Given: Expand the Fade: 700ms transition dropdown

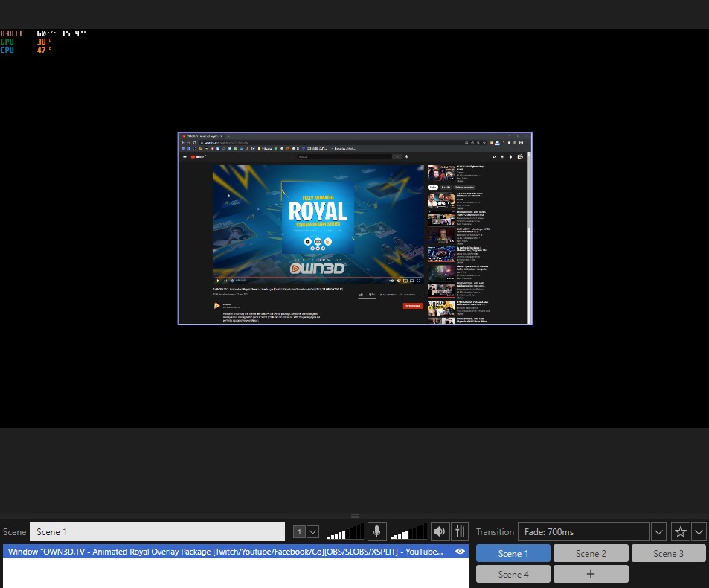Looking at the screenshot, I should [x=658, y=531].
